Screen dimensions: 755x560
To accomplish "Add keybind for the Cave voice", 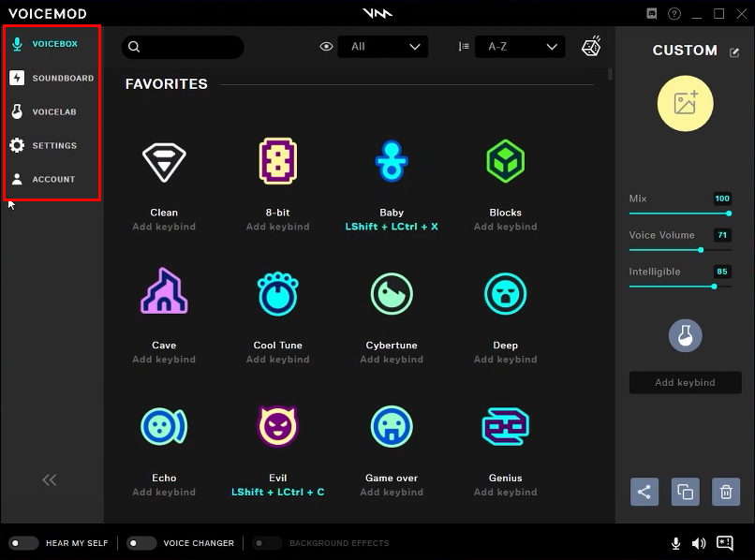I will 164,360.
